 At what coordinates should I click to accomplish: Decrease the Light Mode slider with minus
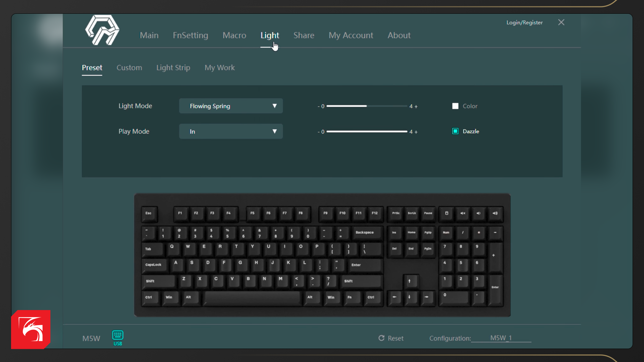pyautogui.click(x=319, y=106)
